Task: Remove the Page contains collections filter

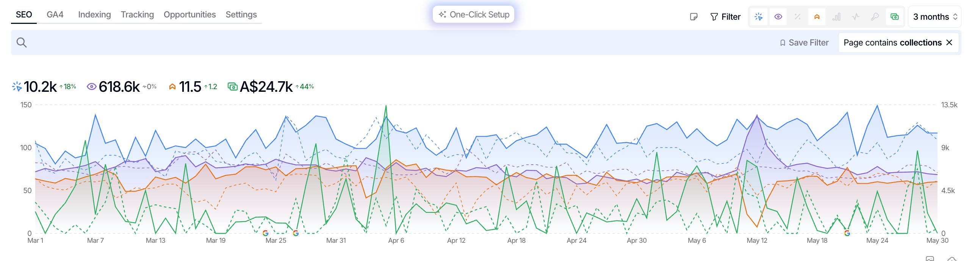Action: pos(949,42)
